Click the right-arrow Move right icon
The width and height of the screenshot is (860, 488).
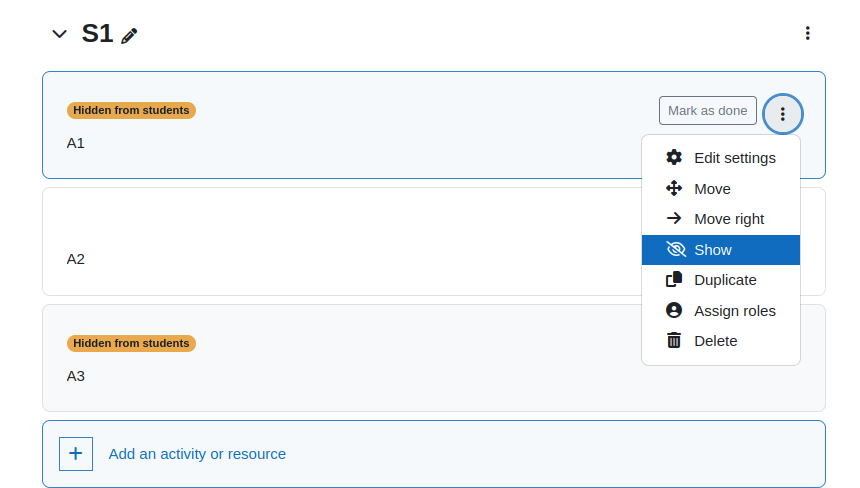pos(674,218)
